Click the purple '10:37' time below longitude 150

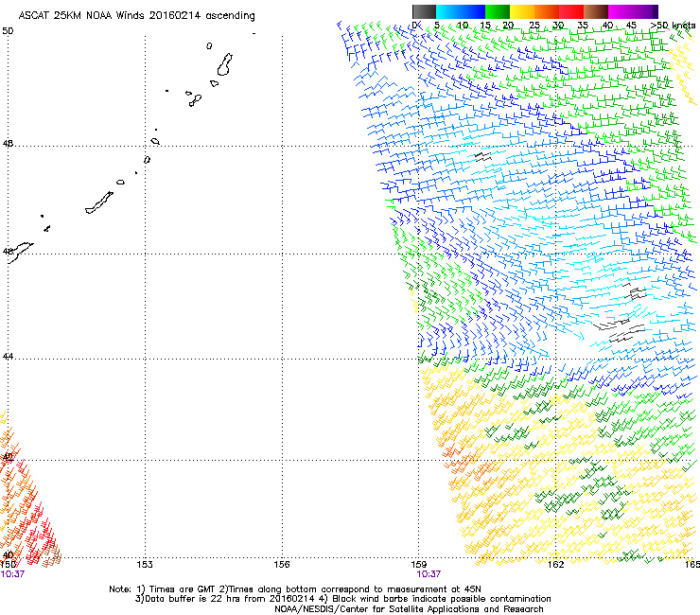[x=12, y=574]
